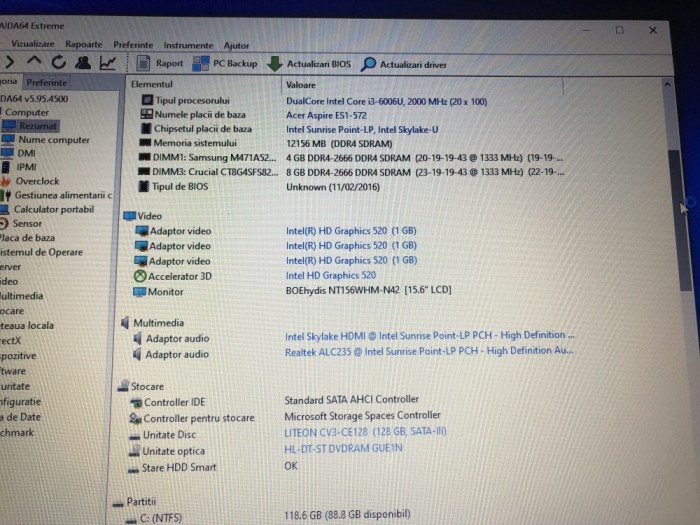
Task: Click the Accelerator 3D Xbox-style icon
Action: (x=140, y=276)
